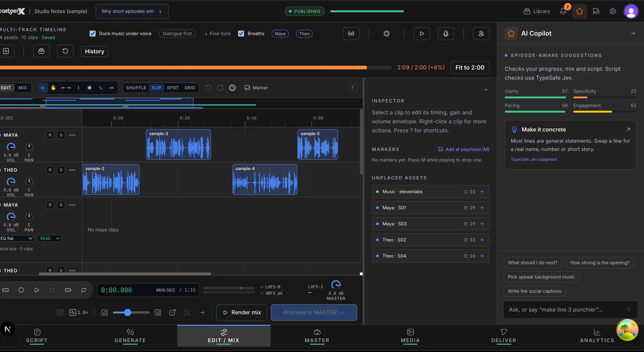This screenshot has width=644, height=352.
Task: Click the Render mix button
Action: click(242, 312)
